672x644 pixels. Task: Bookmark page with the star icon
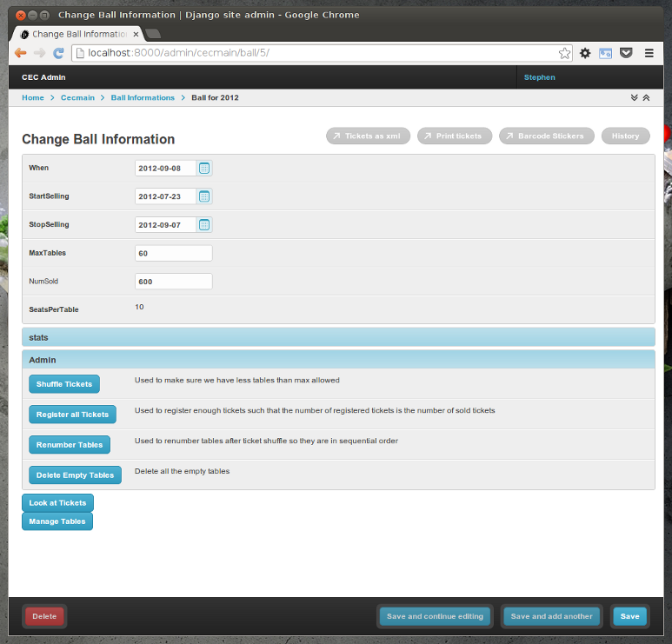[564, 53]
